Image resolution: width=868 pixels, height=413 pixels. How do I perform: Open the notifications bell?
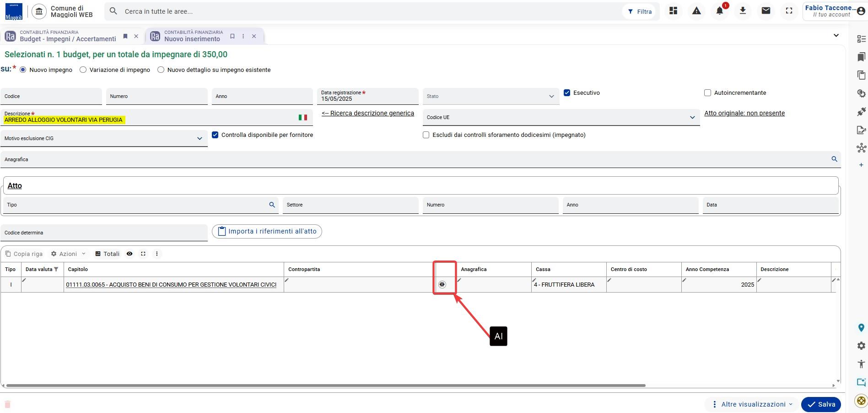point(720,11)
